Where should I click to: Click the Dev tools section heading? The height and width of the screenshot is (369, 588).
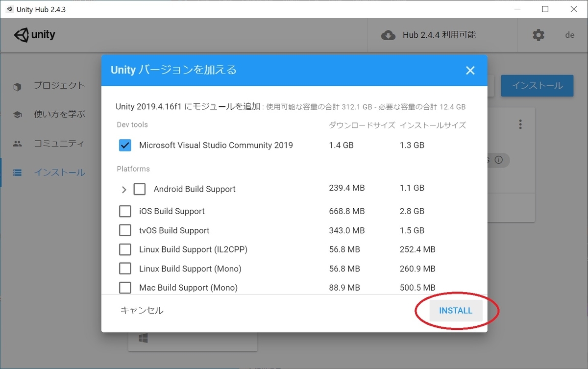[x=132, y=124]
